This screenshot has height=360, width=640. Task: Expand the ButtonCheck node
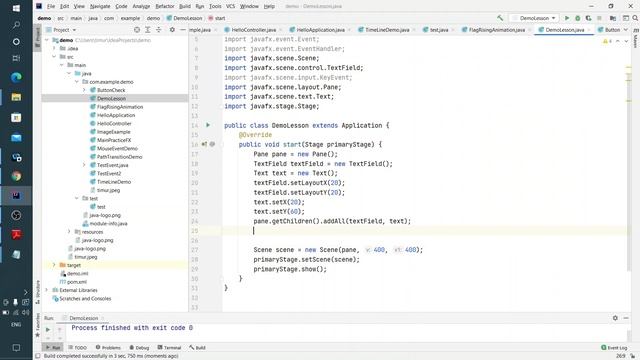pos(84,90)
